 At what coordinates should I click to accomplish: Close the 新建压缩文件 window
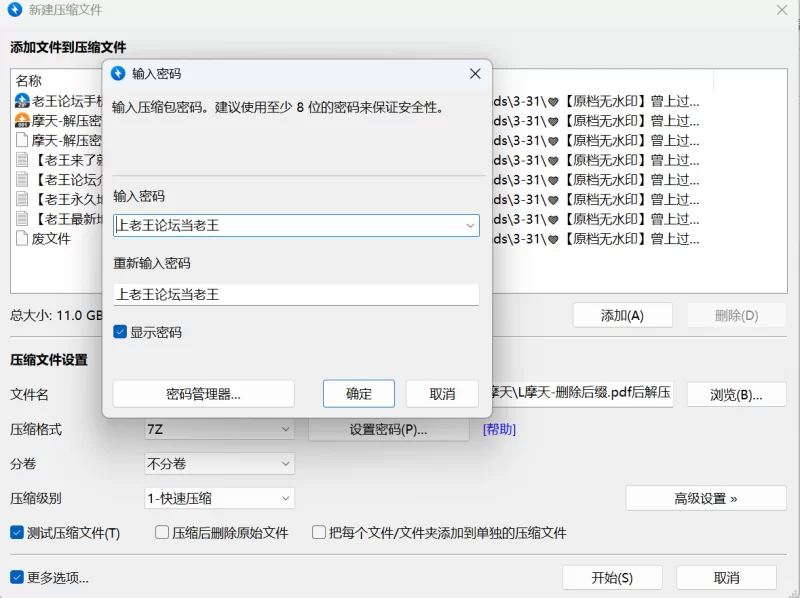pos(782,10)
